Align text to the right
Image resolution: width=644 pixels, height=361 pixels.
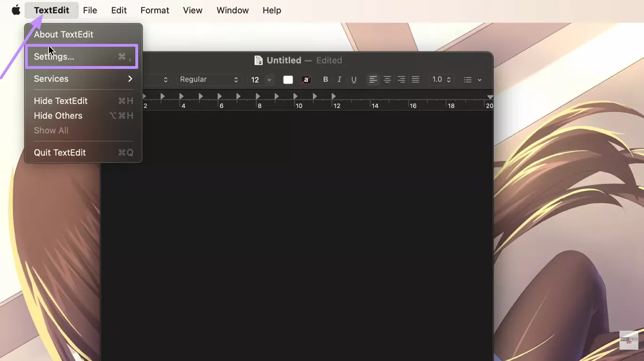pyautogui.click(x=401, y=80)
